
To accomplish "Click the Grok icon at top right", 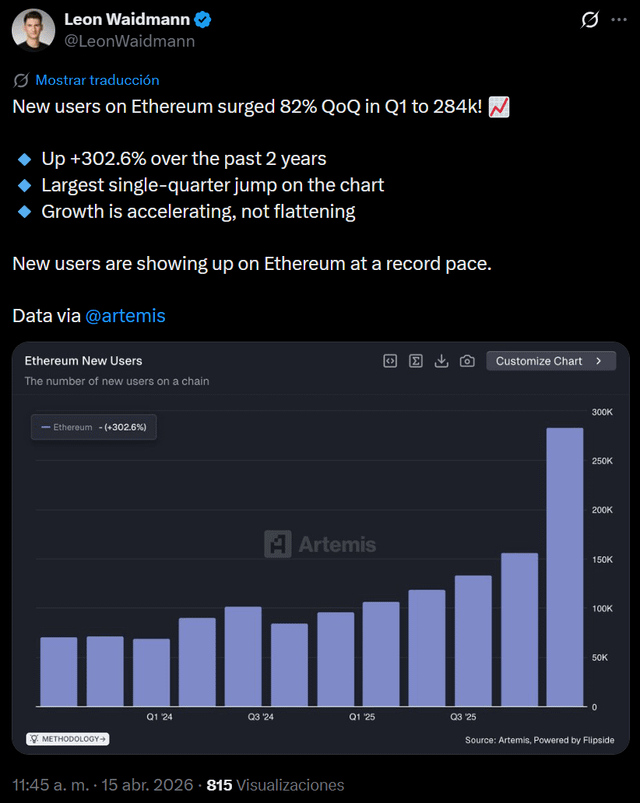I will pos(590,21).
